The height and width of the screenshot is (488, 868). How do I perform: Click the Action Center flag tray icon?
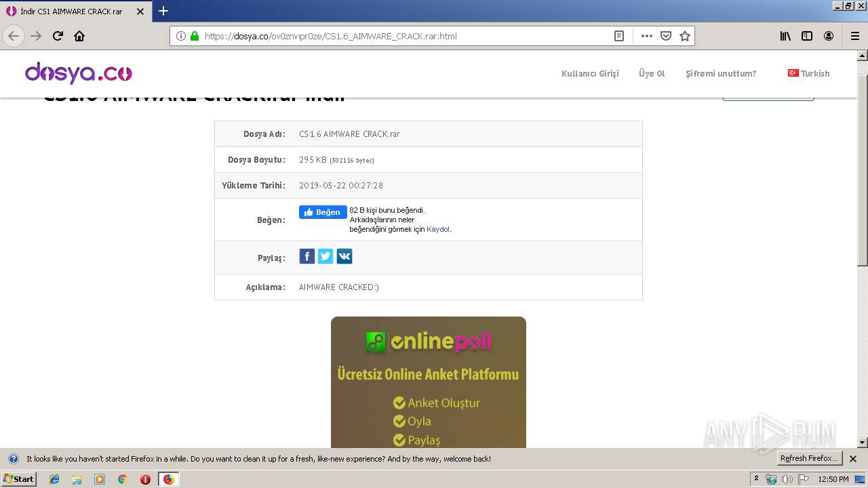804,479
